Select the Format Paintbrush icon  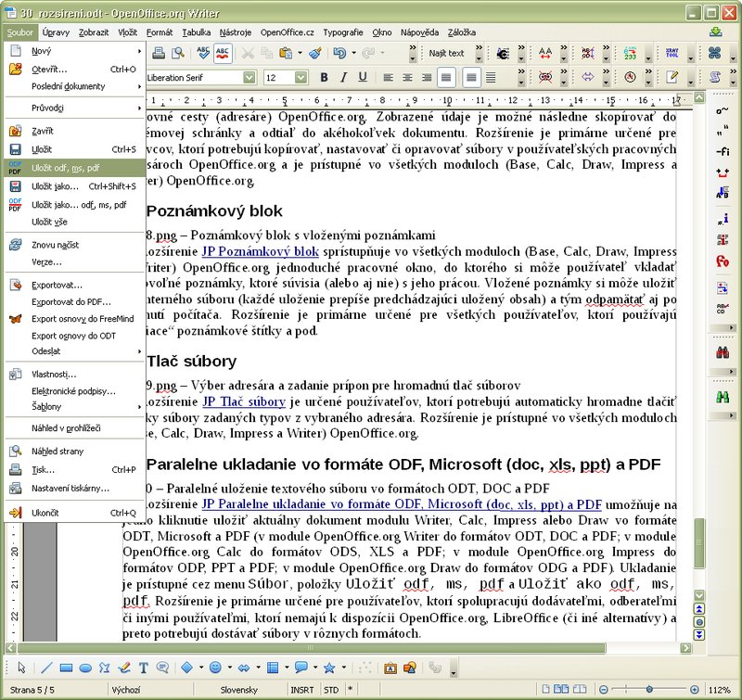(x=315, y=53)
